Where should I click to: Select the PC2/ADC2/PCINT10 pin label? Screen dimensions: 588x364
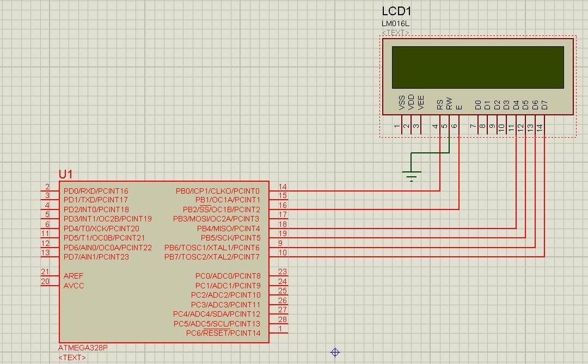tap(226, 295)
